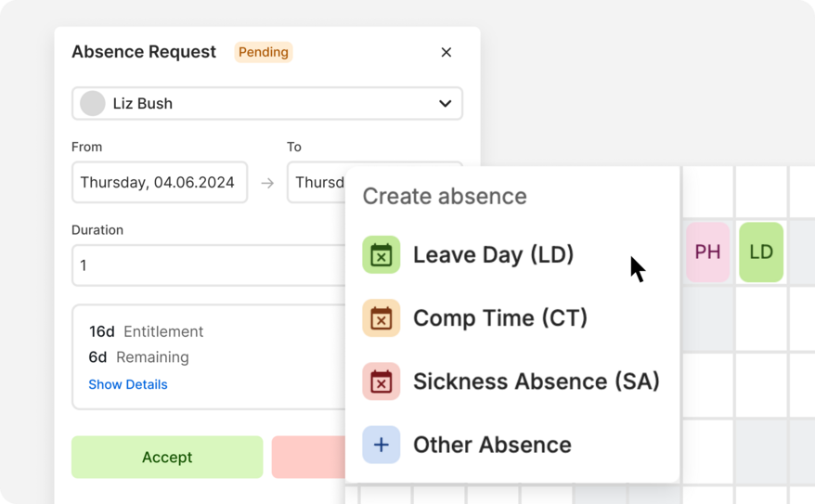Click the arrow between From and To dates
This screenshot has height=504, width=815.
click(267, 183)
